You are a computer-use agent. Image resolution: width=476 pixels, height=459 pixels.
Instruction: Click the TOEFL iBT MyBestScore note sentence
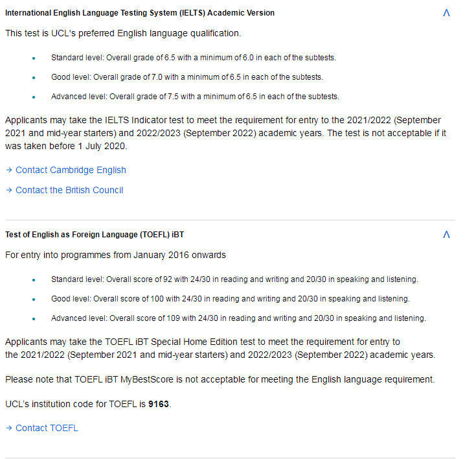[x=220, y=379]
